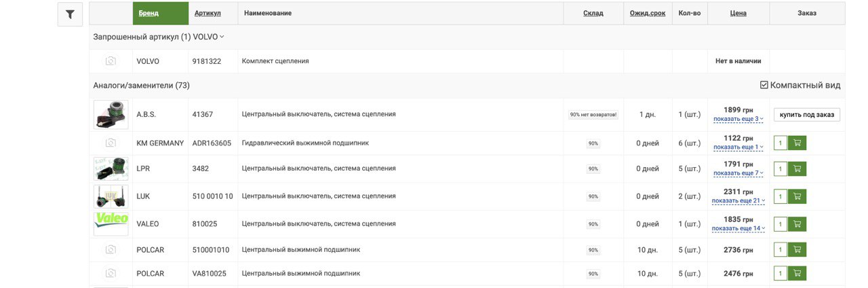868x288 pixels.
Task: Click the 90% badge in LUK row
Action: pyautogui.click(x=593, y=196)
